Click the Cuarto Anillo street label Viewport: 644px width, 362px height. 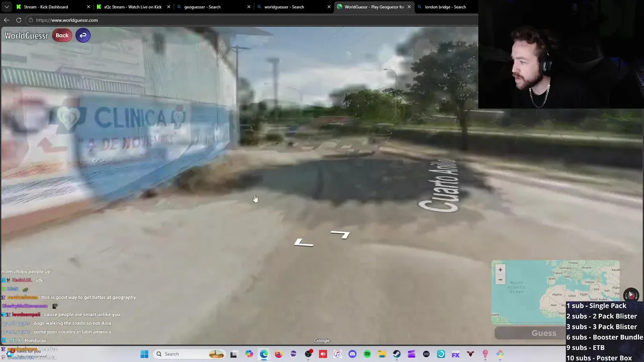click(x=440, y=186)
